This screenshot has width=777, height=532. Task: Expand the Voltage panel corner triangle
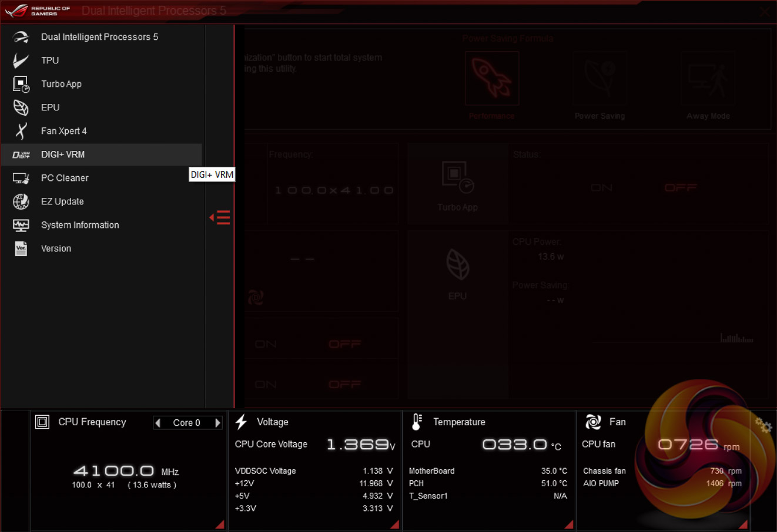point(395,524)
